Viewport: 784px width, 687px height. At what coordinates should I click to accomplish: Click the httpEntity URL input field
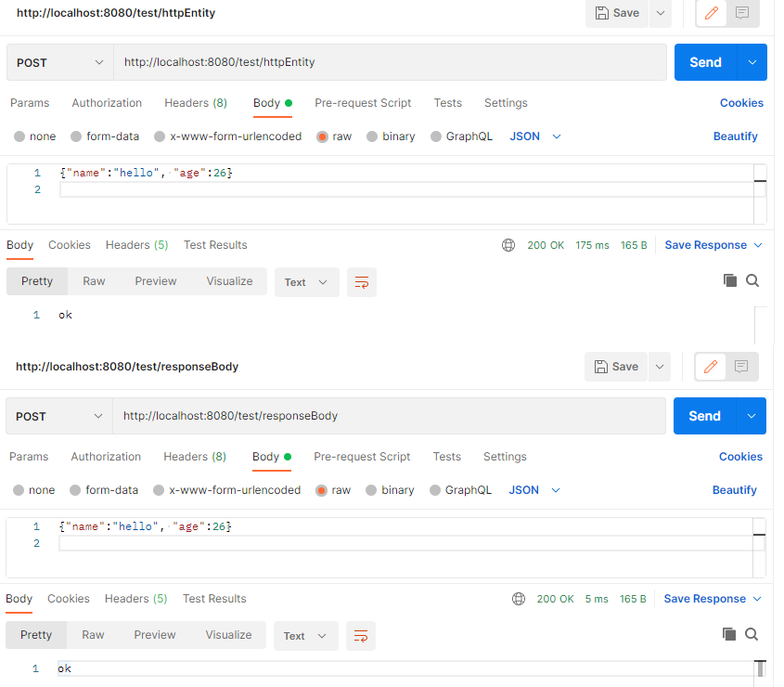click(390, 62)
